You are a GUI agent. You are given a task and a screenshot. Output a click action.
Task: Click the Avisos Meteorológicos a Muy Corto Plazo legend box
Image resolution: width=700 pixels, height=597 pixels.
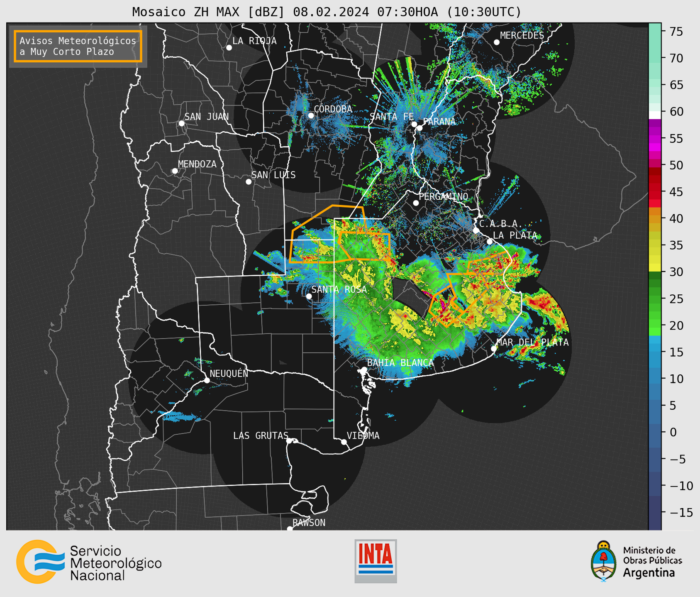(78, 46)
